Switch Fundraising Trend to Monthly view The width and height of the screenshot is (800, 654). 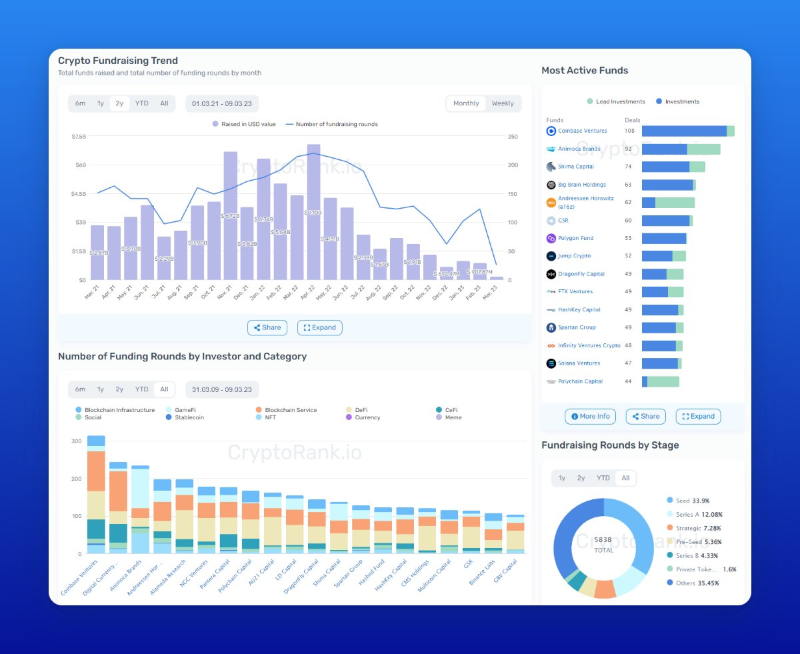tap(466, 104)
